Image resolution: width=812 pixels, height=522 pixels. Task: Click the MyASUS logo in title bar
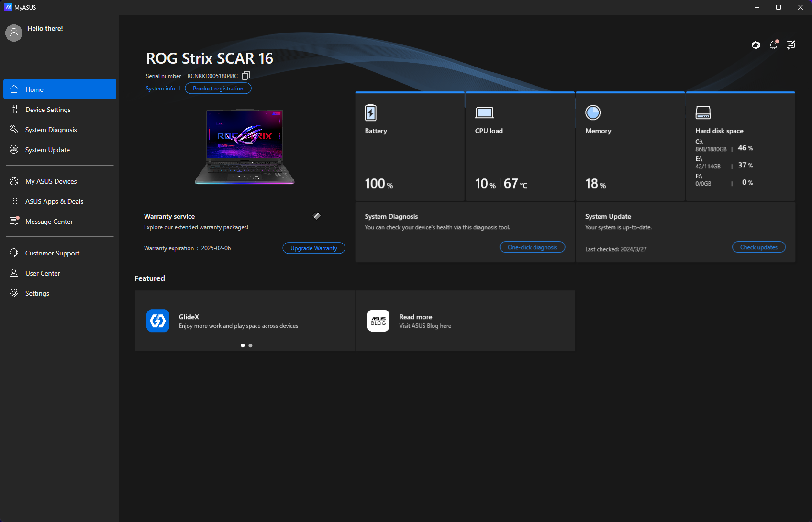8,7
